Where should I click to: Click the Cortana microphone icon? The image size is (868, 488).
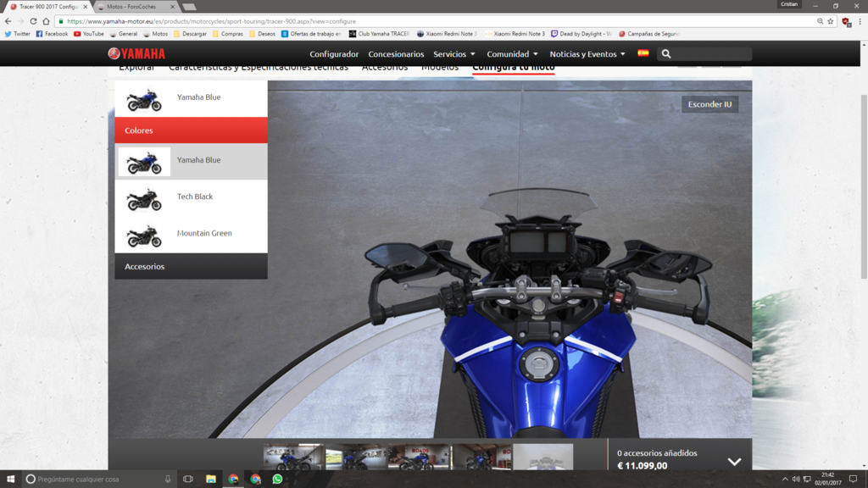click(168, 480)
